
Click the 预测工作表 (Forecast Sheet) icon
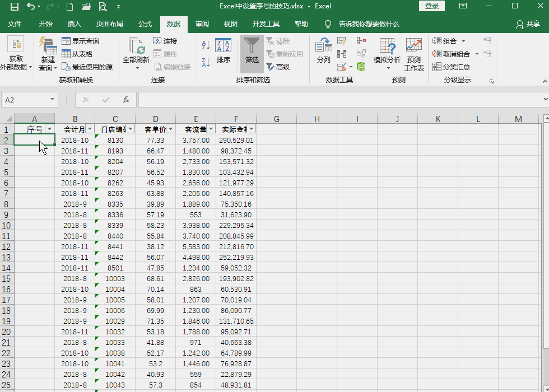pos(414,53)
